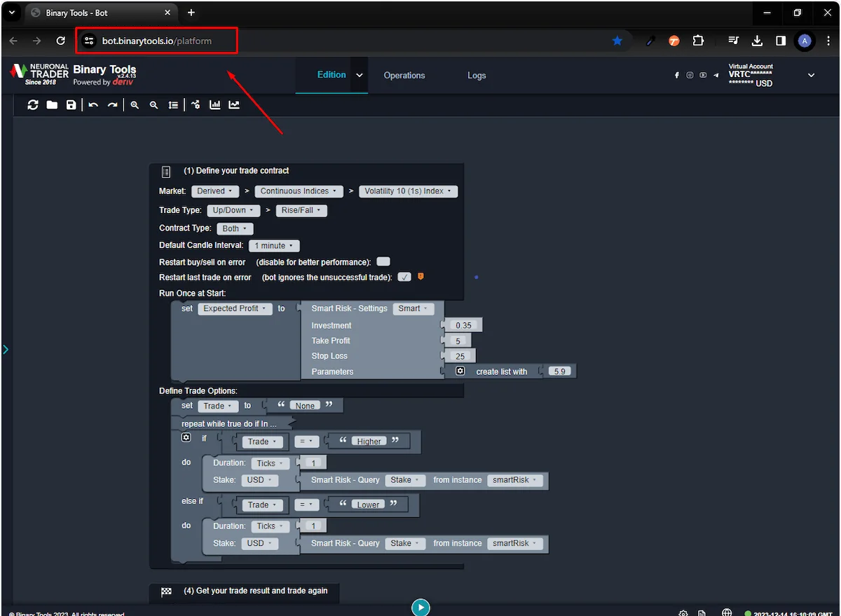This screenshot has width=841, height=616.
Task: Zoom in on the workspace
Action: [135, 105]
